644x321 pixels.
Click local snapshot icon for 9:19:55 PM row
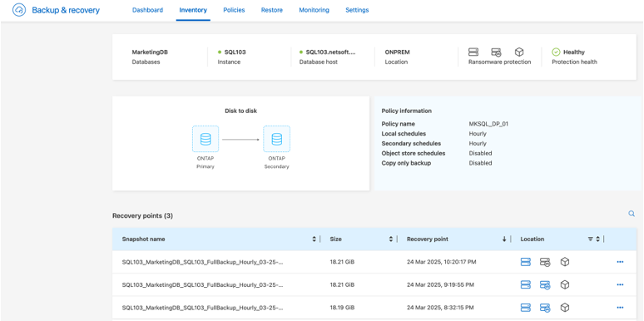526,284
